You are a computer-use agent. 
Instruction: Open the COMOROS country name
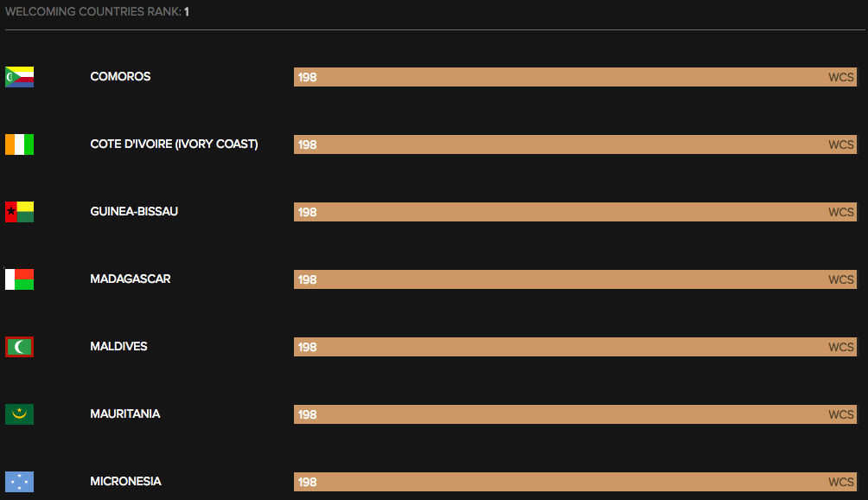pos(120,76)
